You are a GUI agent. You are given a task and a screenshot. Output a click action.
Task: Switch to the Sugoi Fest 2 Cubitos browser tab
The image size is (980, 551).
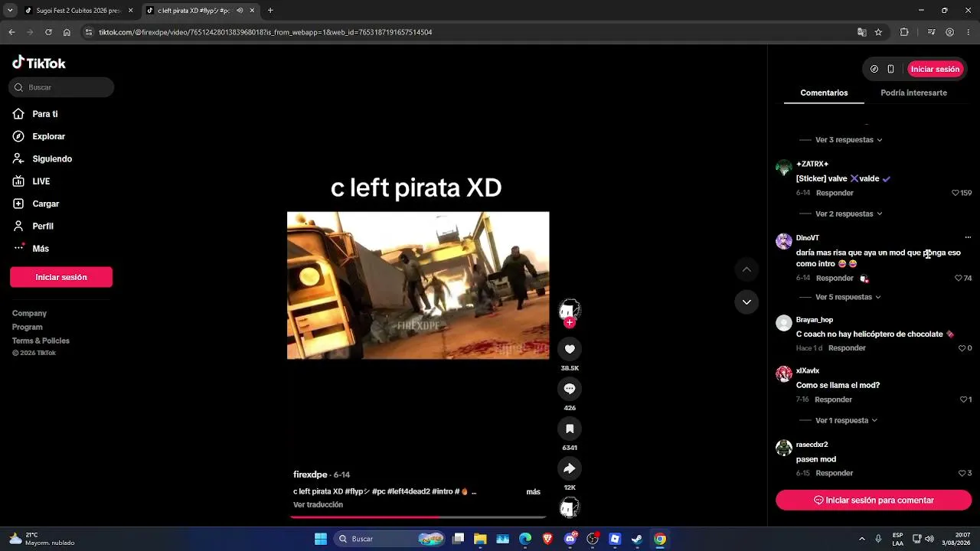[x=78, y=11]
